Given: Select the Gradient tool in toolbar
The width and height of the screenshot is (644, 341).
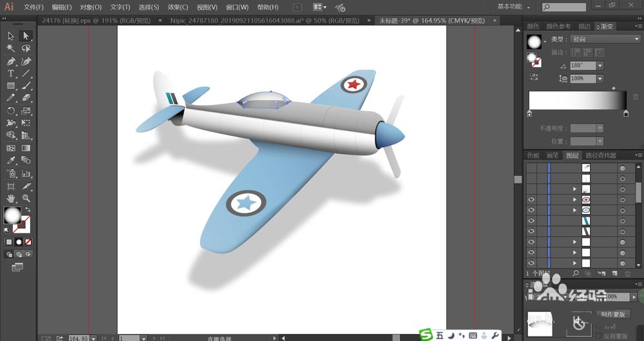Looking at the screenshot, I should (x=26, y=148).
